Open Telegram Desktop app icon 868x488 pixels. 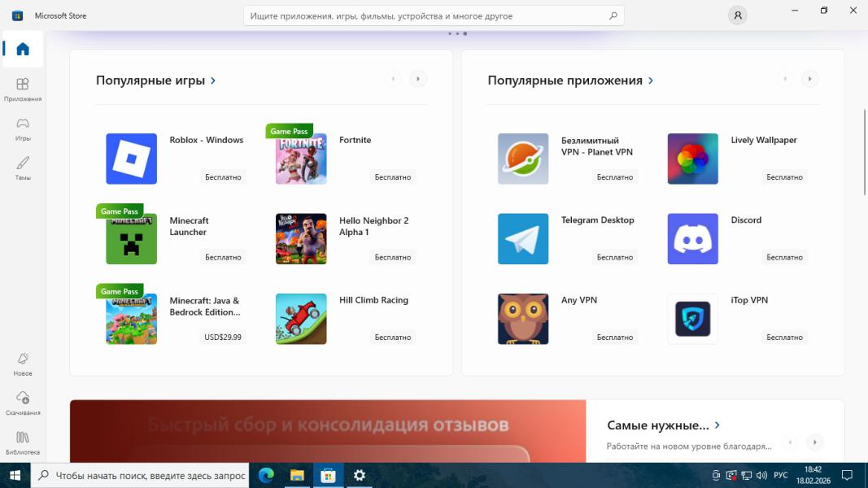tap(523, 239)
